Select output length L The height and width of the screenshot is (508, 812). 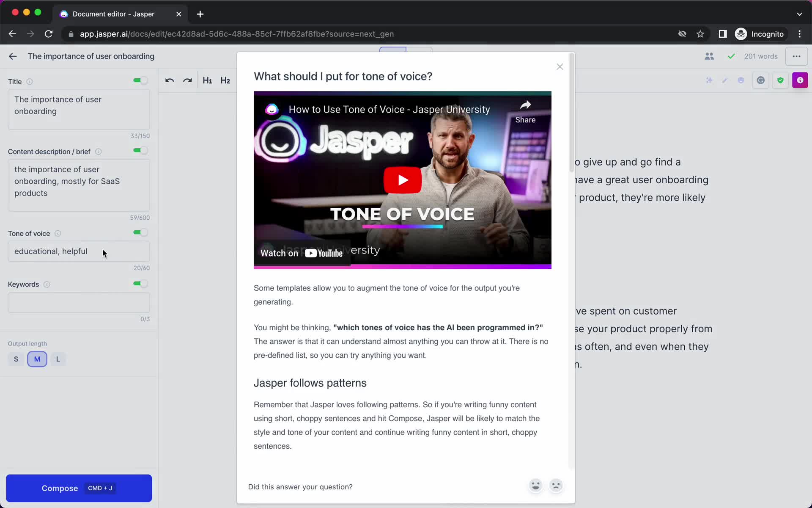(58, 359)
